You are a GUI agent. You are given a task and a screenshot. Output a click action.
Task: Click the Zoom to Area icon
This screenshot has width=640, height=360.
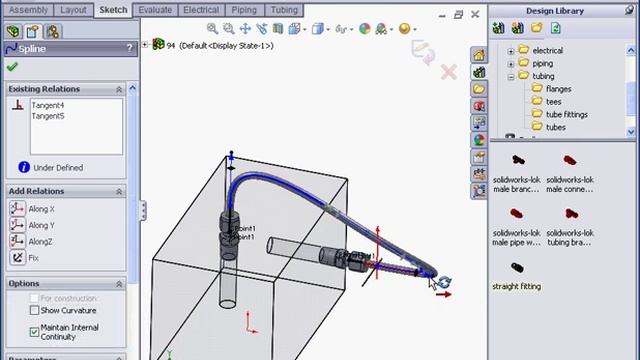229,29
